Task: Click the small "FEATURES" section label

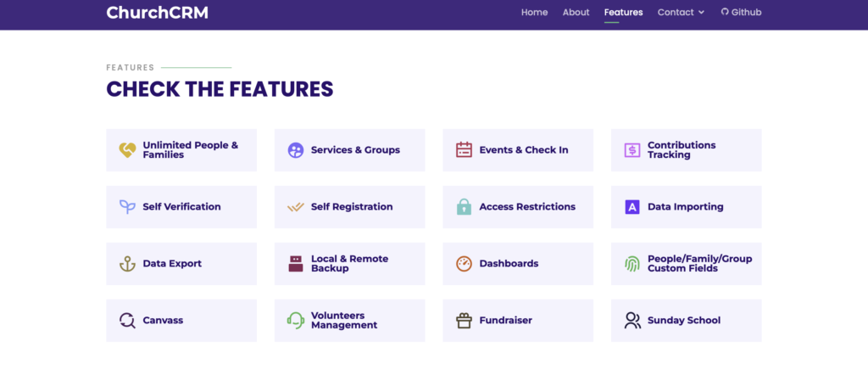Action: 130,68
